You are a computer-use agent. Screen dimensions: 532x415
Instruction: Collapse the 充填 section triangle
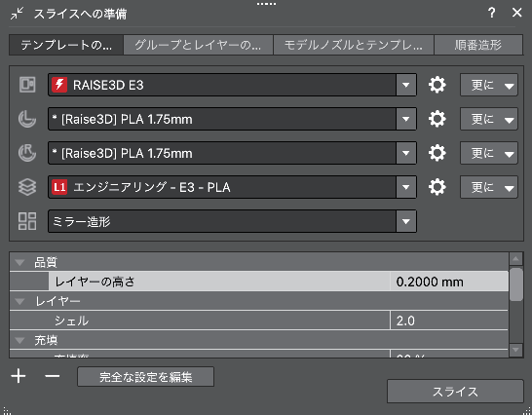[x=20, y=340]
